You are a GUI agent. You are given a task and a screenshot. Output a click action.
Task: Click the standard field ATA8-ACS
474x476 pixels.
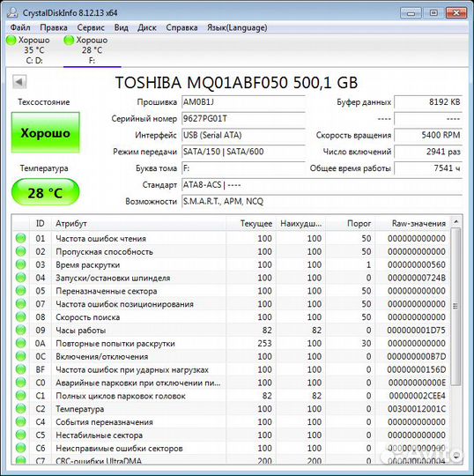point(322,184)
